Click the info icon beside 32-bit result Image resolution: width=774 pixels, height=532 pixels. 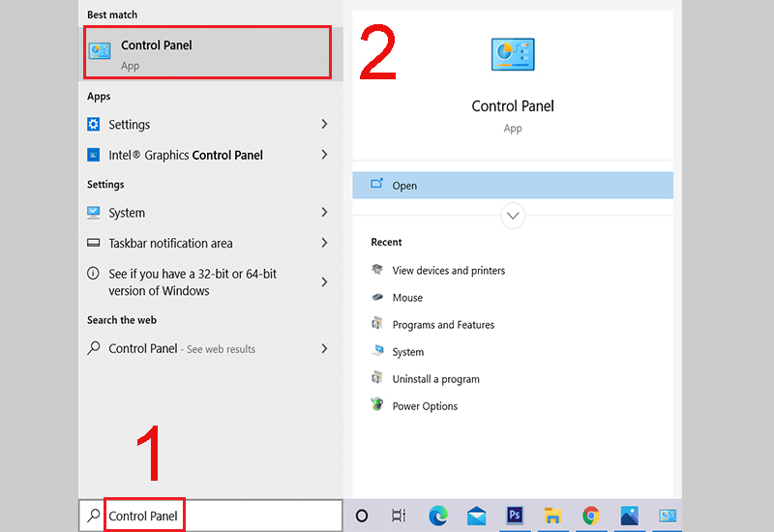click(93, 273)
